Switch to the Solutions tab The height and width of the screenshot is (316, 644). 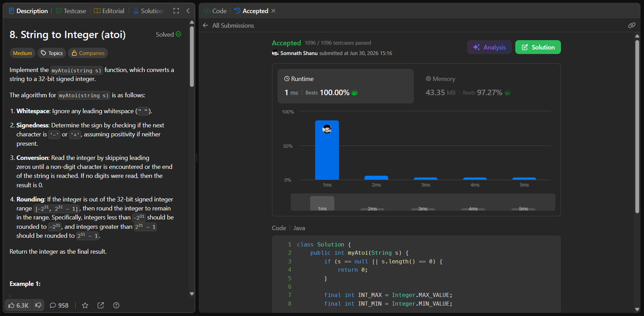click(148, 11)
